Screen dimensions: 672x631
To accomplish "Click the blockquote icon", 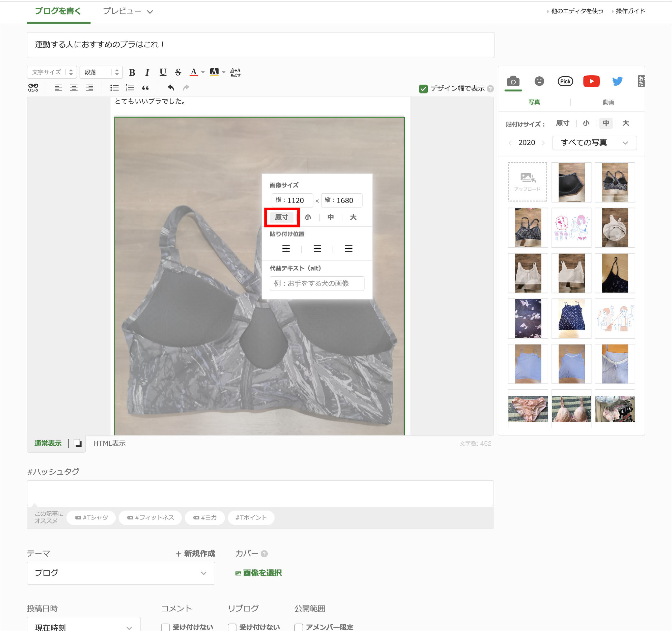I will pyautogui.click(x=145, y=88).
